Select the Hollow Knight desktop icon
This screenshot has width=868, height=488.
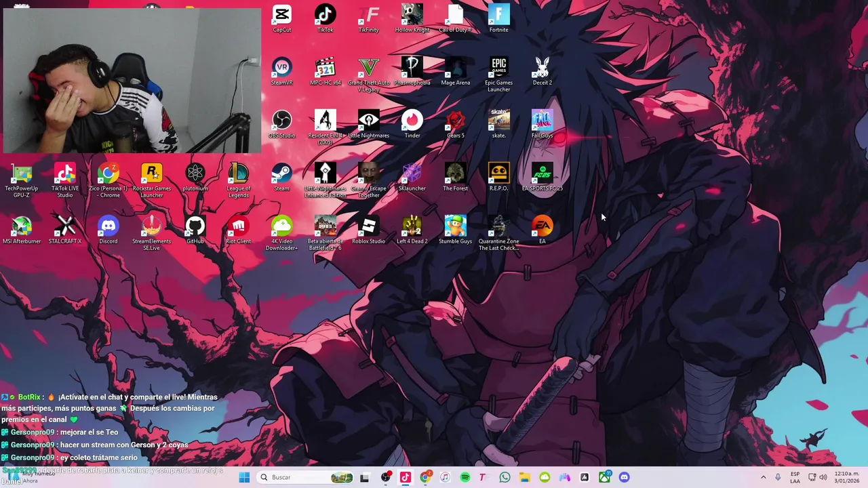pos(412,18)
